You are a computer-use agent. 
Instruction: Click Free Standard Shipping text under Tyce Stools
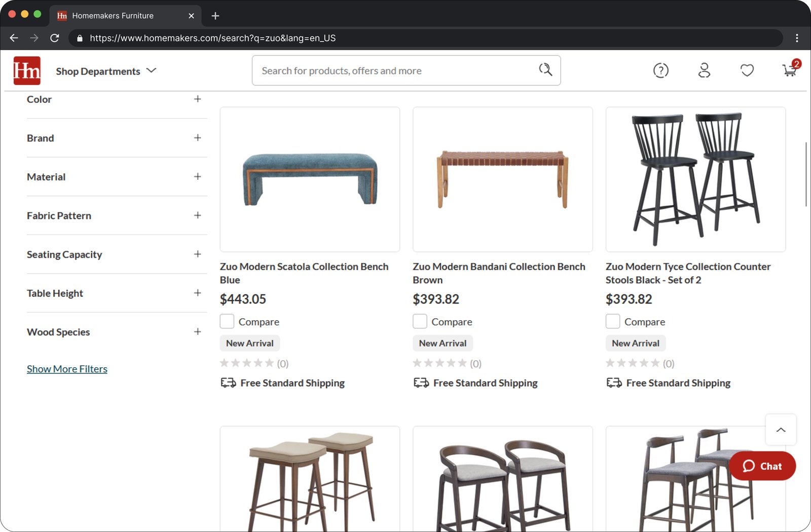pos(678,383)
